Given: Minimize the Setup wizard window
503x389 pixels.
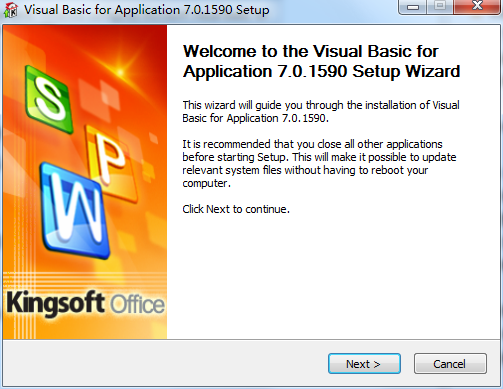Looking at the screenshot, I should point(413,7).
